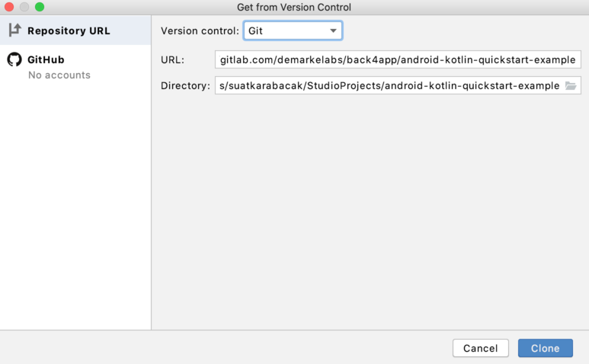Click the Get from Version Control title bar

[x=294, y=7]
